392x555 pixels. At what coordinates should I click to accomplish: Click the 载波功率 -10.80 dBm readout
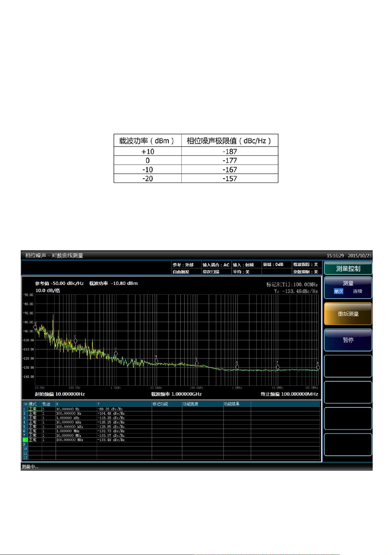pos(113,283)
